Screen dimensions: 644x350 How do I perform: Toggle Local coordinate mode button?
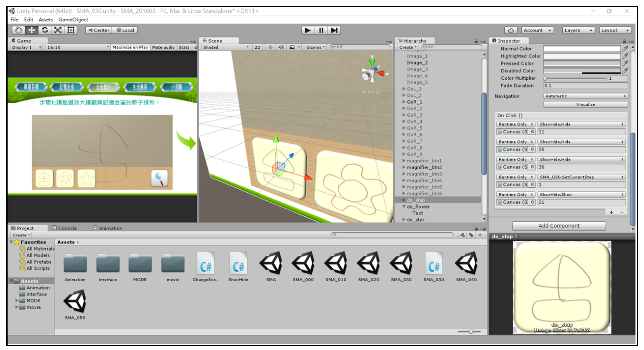125,30
